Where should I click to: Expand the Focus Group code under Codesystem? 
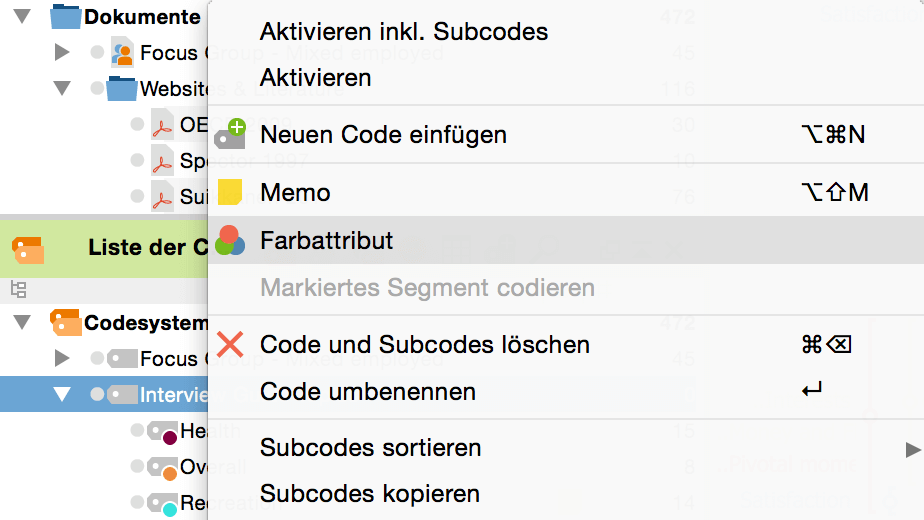point(62,358)
